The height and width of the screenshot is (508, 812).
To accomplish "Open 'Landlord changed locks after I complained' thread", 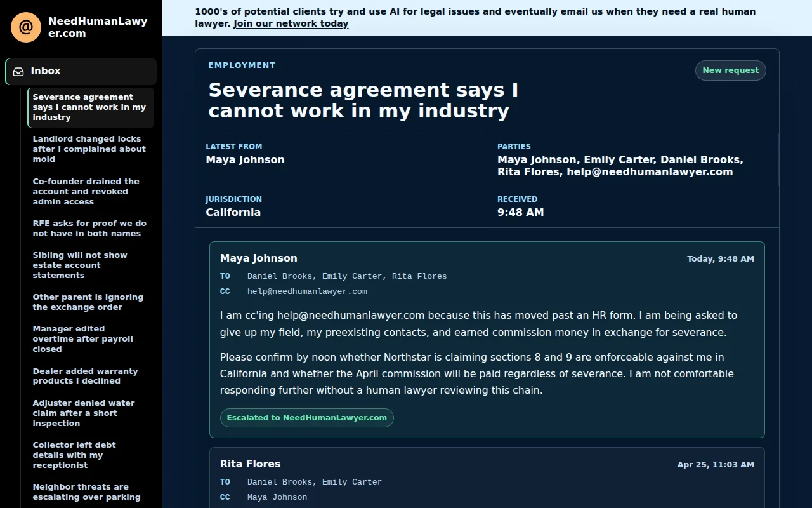I will click(91, 149).
